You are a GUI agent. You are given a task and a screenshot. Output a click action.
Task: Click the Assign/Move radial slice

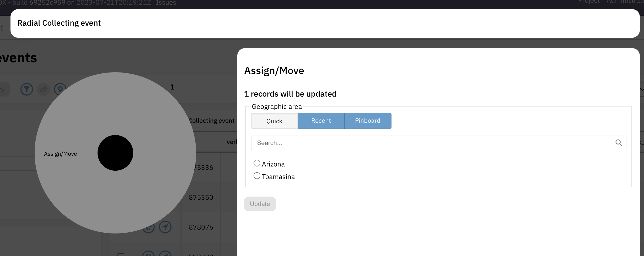coord(61,154)
